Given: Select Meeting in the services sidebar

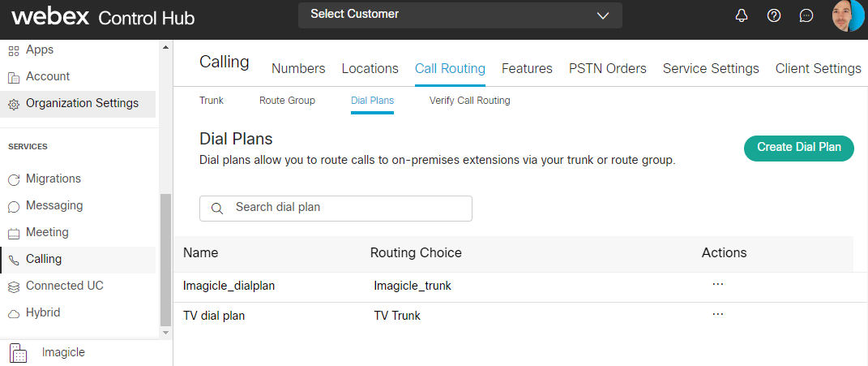Looking at the screenshot, I should pyautogui.click(x=47, y=233).
